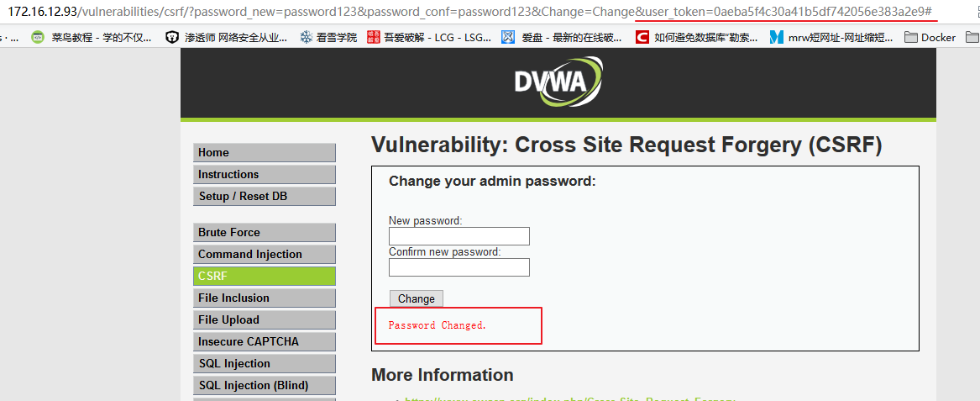The width and height of the screenshot is (980, 401).
Task: Navigate to Command Injection page
Action: tap(264, 254)
